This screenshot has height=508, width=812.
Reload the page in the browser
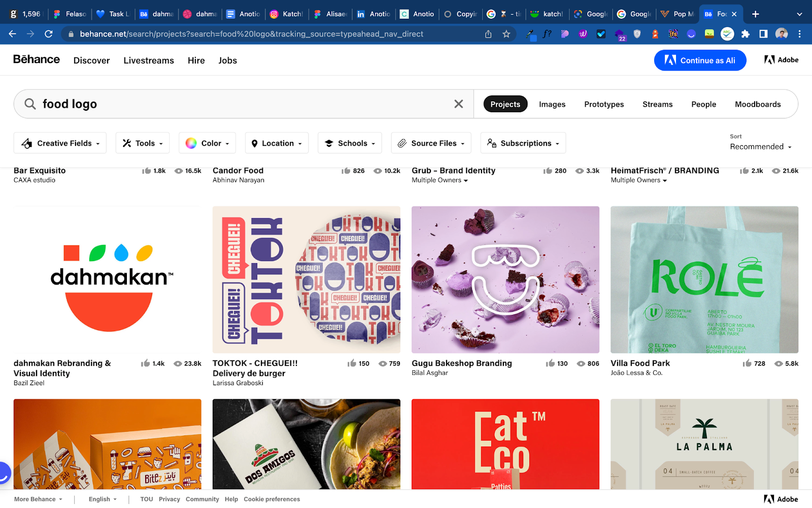49,34
